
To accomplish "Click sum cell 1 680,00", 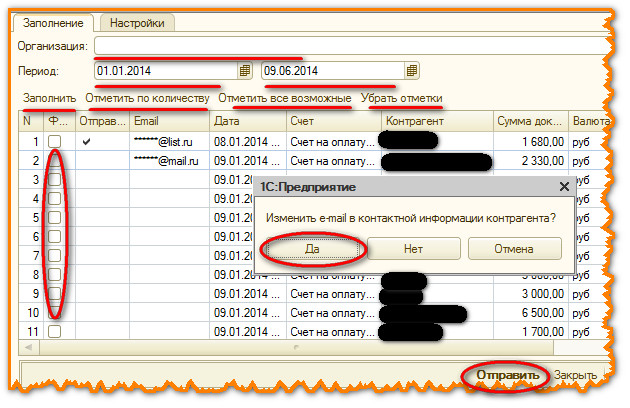I will click(x=531, y=141).
